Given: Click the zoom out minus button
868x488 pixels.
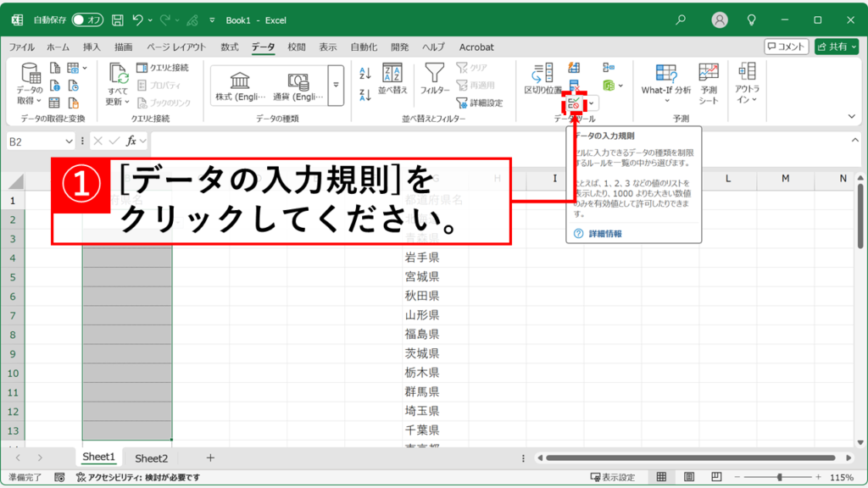Looking at the screenshot, I should tap(737, 477).
